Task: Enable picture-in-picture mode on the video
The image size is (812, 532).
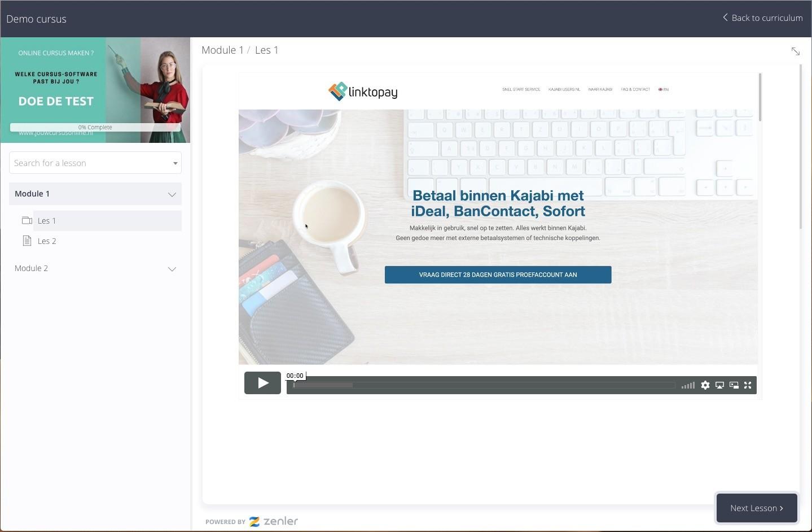Action: (734, 385)
